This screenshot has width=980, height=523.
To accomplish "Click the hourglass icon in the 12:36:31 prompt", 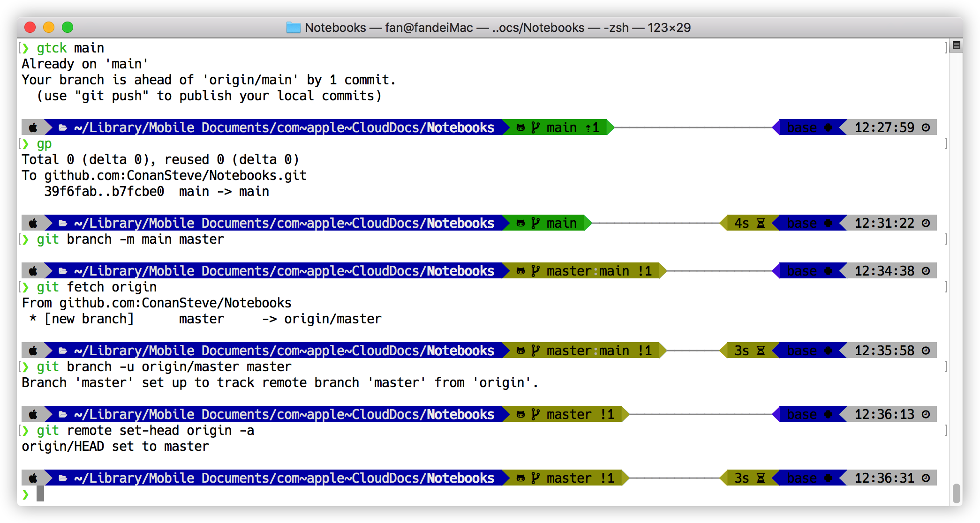I will click(761, 478).
